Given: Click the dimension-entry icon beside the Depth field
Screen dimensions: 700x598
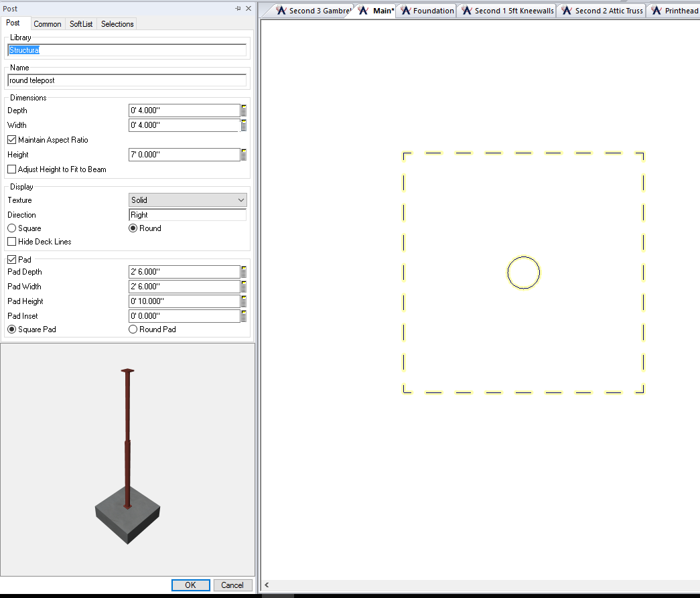Looking at the screenshot, I should click(x=244, y=110).
